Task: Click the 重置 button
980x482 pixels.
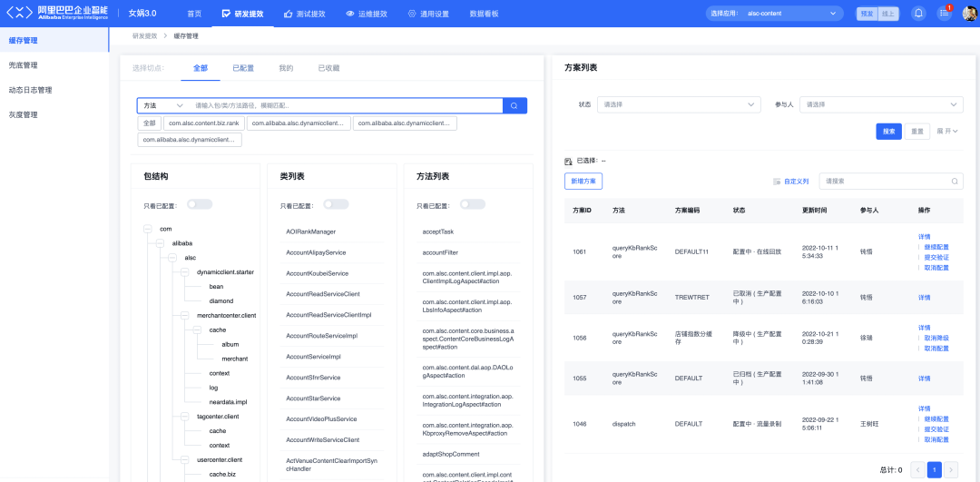Action: [x=917, y=132]
